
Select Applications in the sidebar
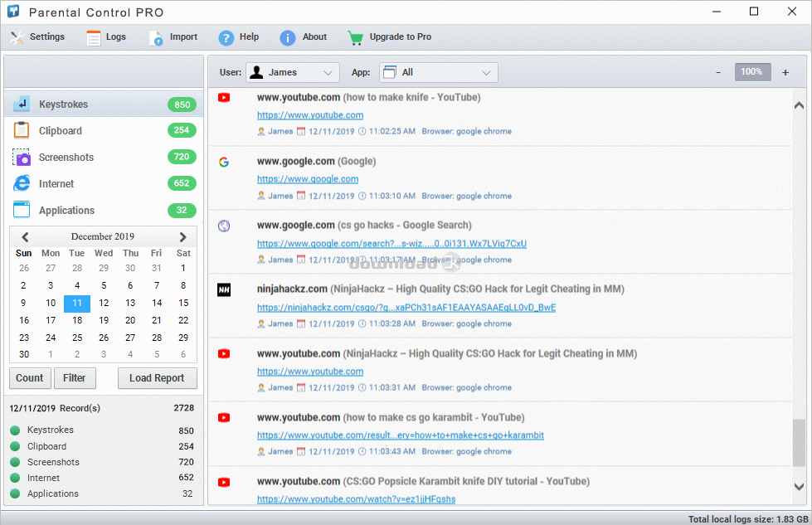pyautogui.click(x=104, y=210)
